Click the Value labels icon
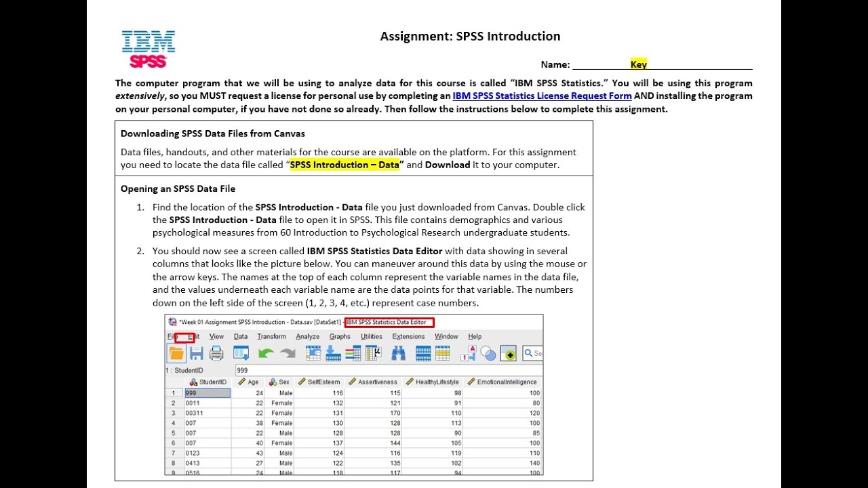 (x=469, y=353)
